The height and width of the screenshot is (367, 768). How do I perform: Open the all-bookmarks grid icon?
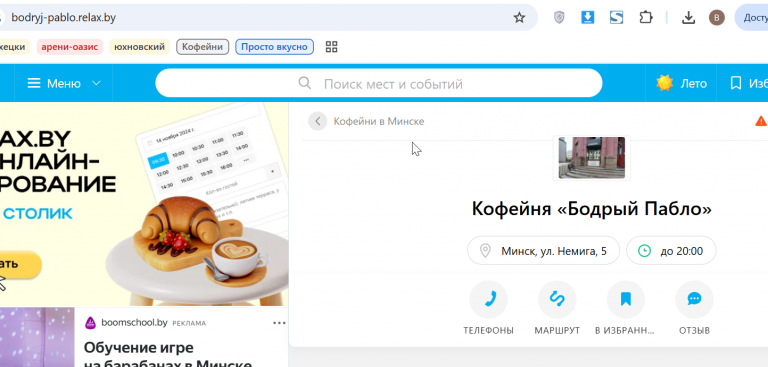coord(332,47)
